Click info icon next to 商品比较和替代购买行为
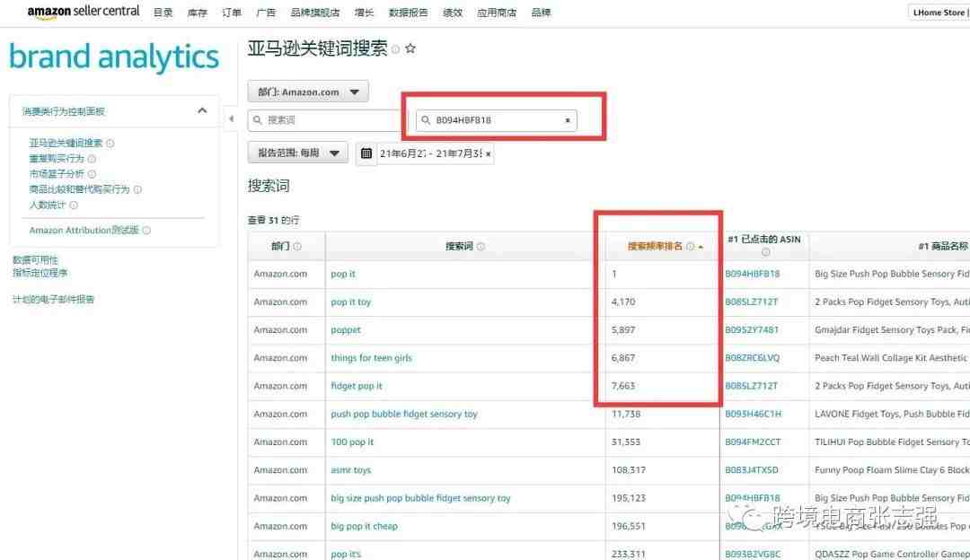Viewport: 970px width, 560px height. pyautogui.click(x=137, y=189)
